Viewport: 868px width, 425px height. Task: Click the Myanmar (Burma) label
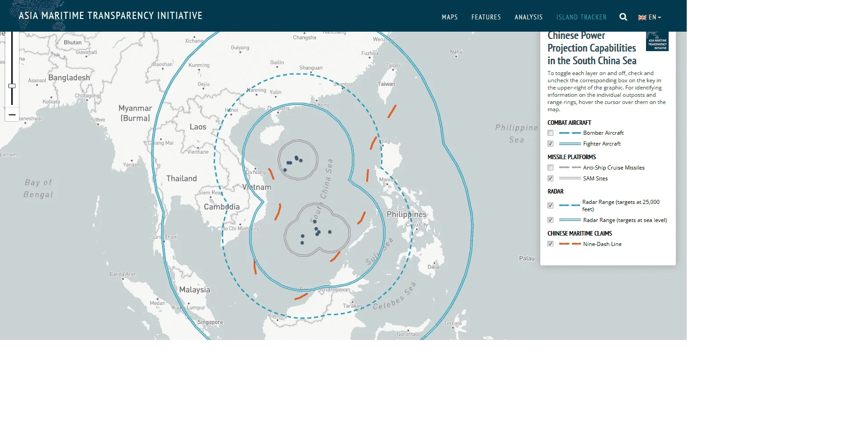135,113
